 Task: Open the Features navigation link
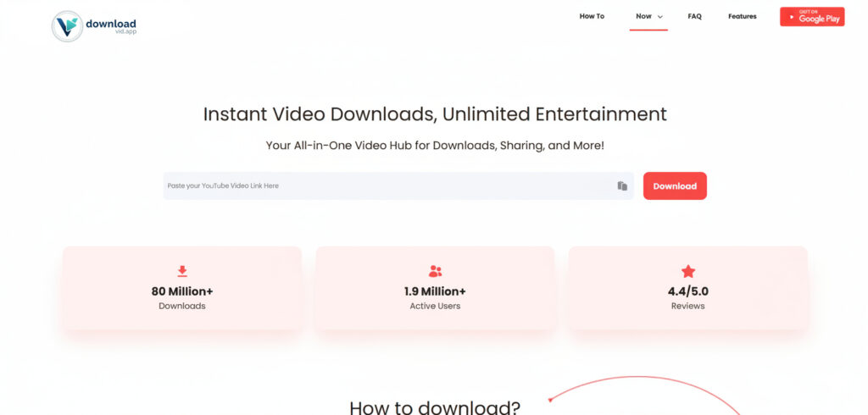point(742,16)
